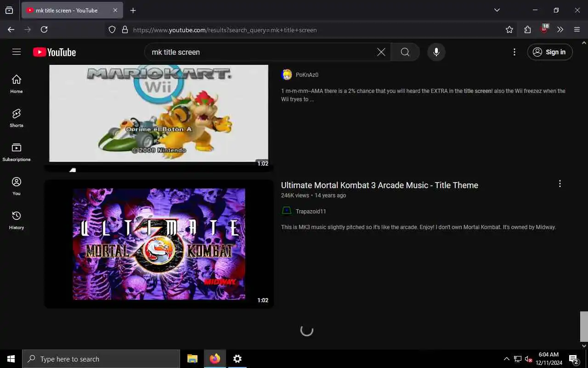
Task: Open the Ultimate Mortal Kombat 3 Arcade Music title
Action: [379, 185]
